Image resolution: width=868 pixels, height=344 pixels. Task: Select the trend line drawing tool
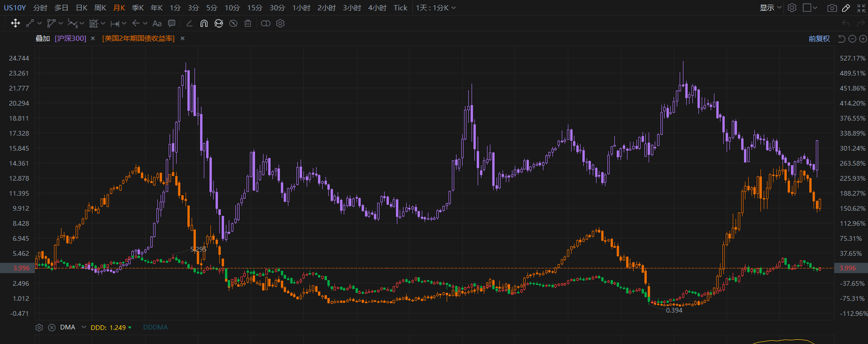point(30,23)
